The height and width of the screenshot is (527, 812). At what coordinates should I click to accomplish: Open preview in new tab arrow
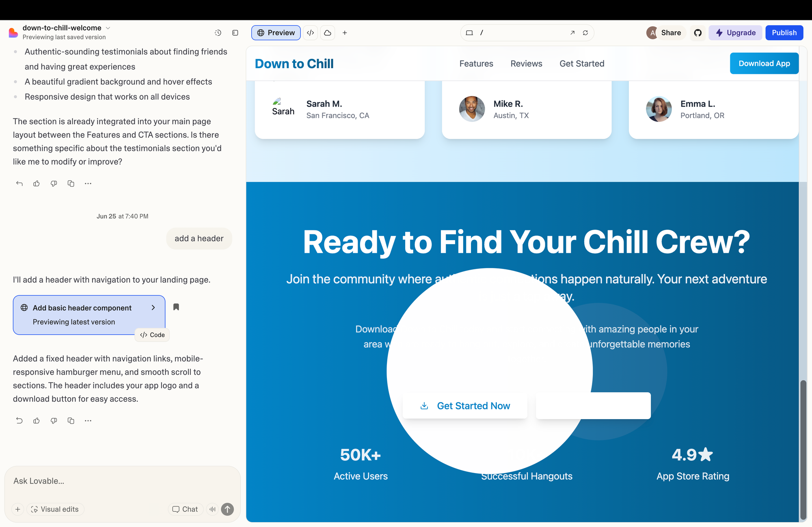(x=572, y=33)
